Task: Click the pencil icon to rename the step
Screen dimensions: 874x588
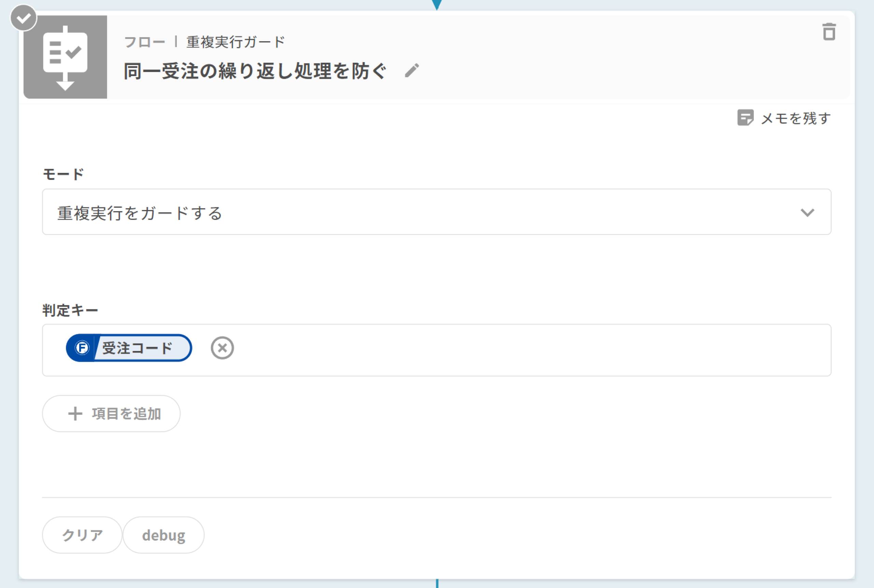Action: pos(412,71)
